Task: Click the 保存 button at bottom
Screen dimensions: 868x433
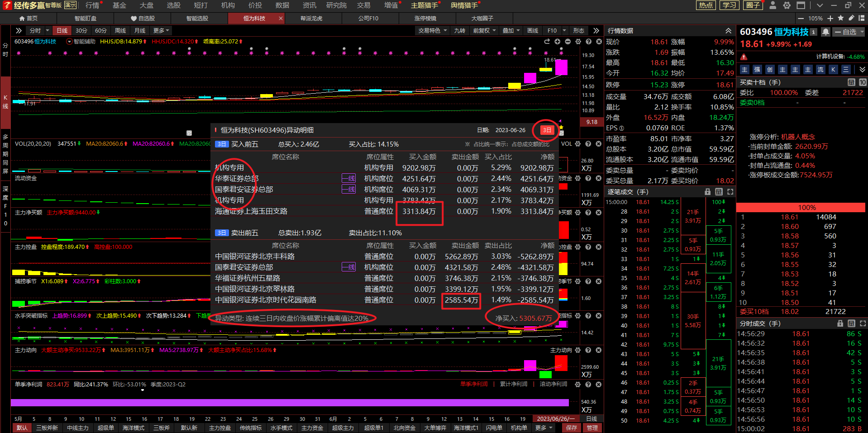Action: [572, 428]
